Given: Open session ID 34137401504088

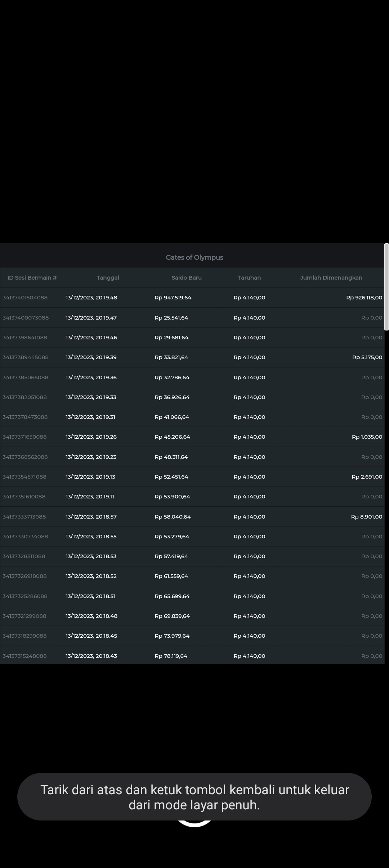Looking at the screenshot, I should [25, 298].
